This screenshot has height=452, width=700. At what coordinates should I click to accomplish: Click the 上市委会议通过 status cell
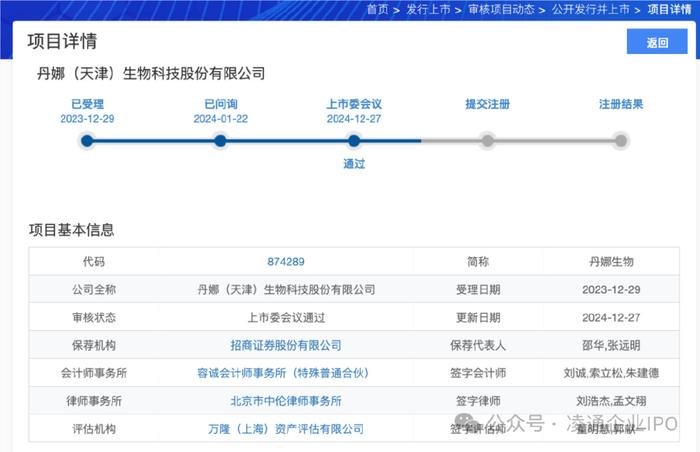click(x=286, y=318)
